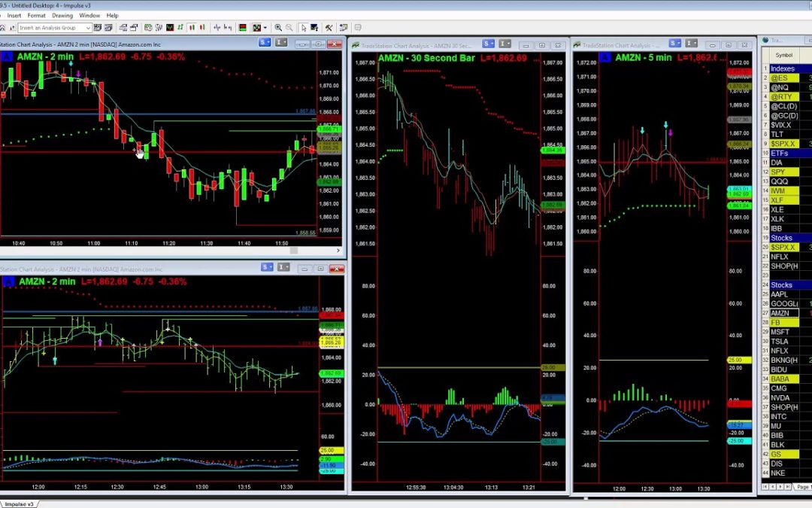
Task: Click the horizontal scrollbar thumb on the top 2 min chart
Action: (294, 251)
